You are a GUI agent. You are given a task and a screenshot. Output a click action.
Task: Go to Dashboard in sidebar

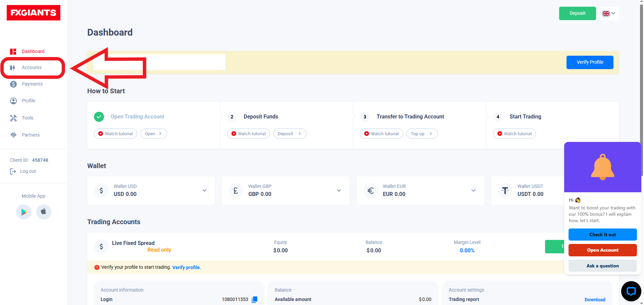[x=33, y=51]
